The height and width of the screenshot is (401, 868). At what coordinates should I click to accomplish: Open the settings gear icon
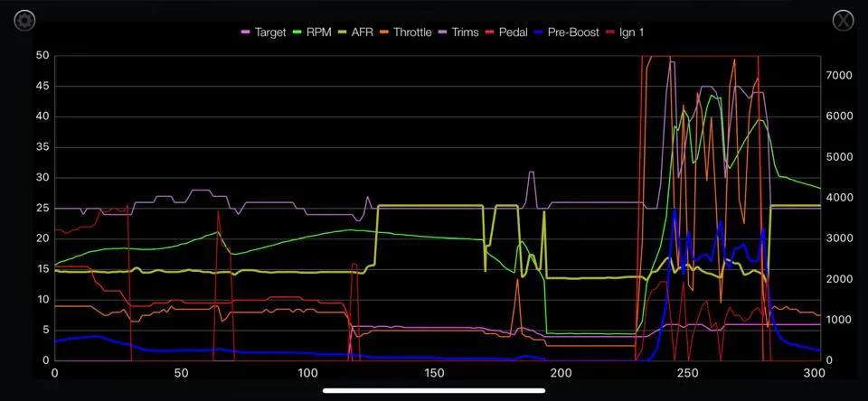25,21
